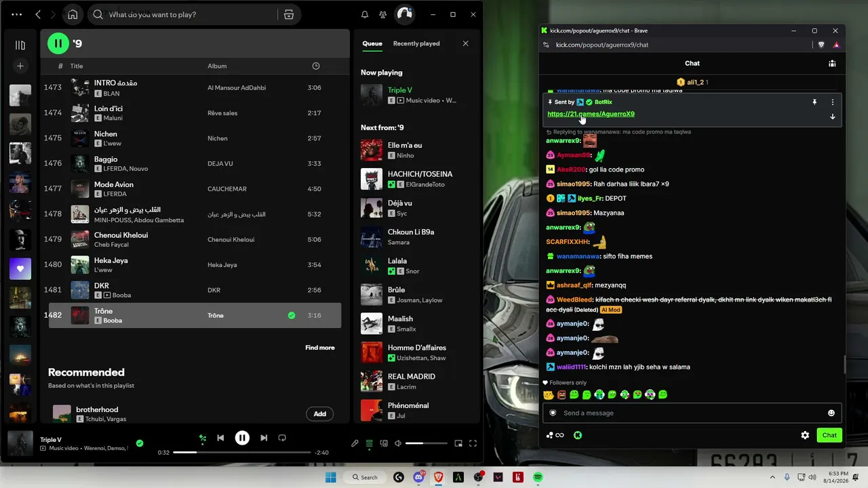Pause playback in the bottom player bar
868x488 pixels.
pos(242,438)
